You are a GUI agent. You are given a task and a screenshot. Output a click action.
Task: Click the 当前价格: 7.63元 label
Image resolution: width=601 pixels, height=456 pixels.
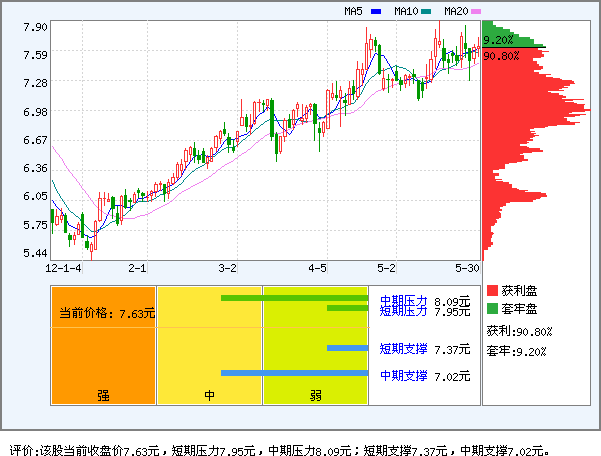(x=105, y=313)
